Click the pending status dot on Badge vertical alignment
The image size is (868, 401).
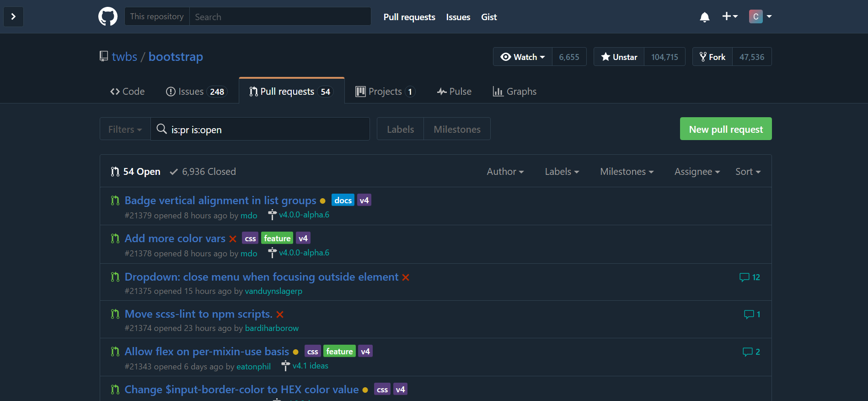pyautogui.click(x=322, y=201)
